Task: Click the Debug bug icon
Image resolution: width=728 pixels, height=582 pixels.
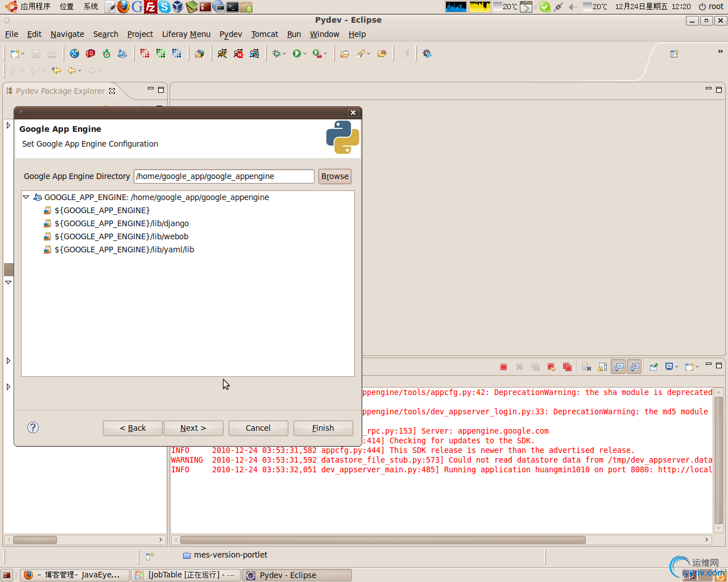Action: (x=276, y=53)
